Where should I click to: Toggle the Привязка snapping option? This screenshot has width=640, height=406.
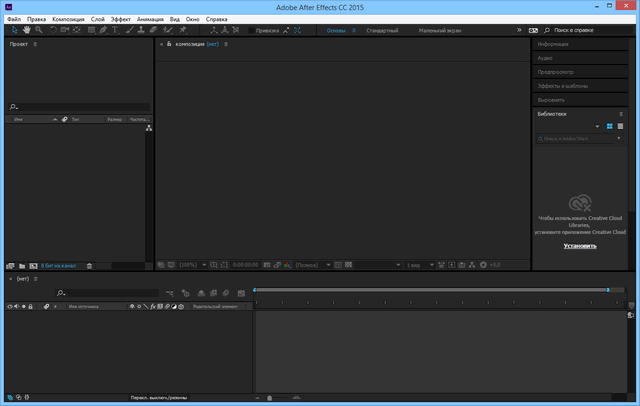pos(267,31)
